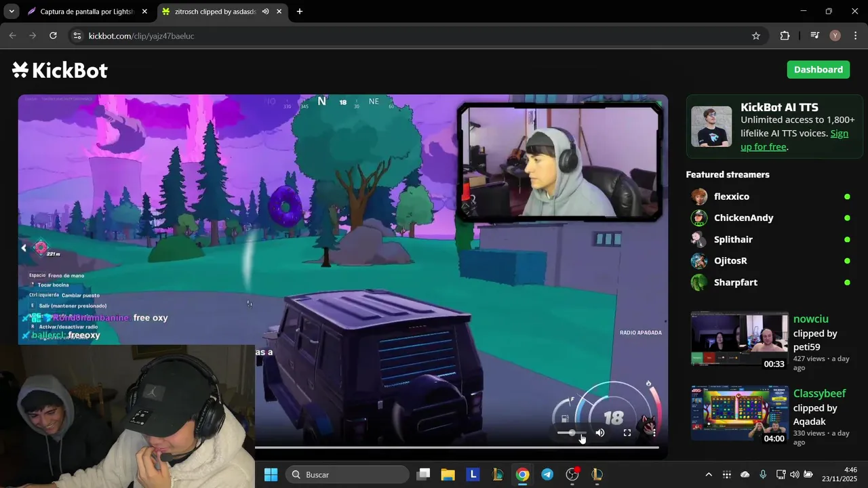
Task: Focus the kickbot.com address bar
Action: pyautogui.click(x=414, y=36)
